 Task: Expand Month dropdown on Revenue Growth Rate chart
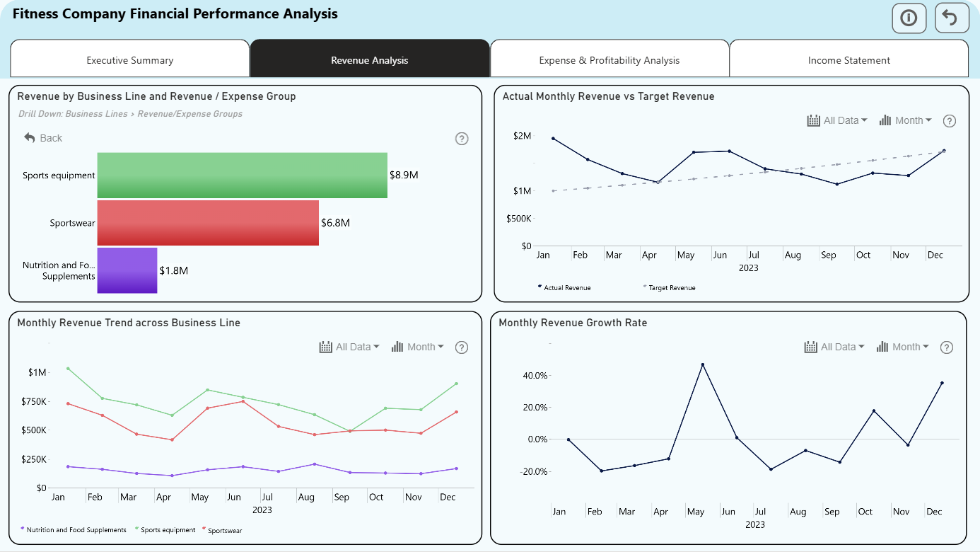[x=903, y=347]
